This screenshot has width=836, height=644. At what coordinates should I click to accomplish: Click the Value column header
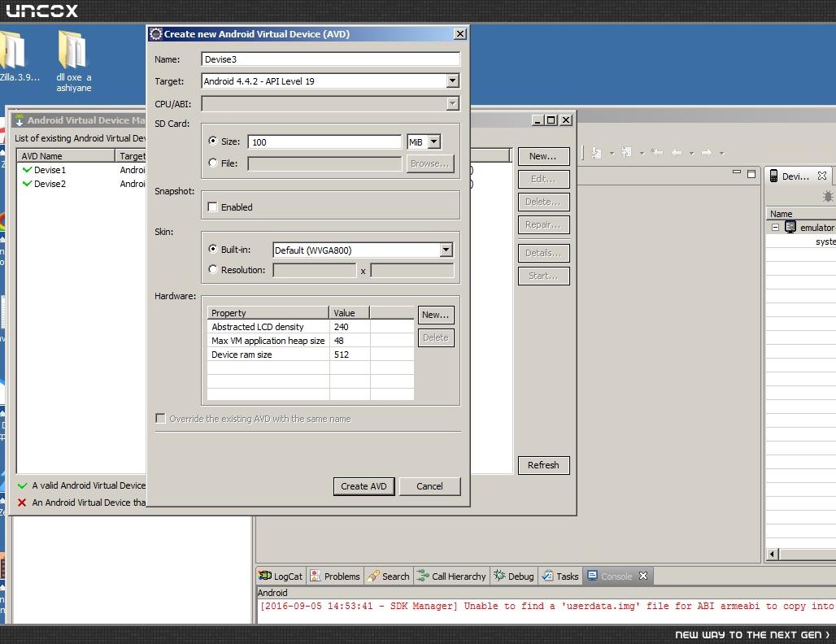(349, 313)
